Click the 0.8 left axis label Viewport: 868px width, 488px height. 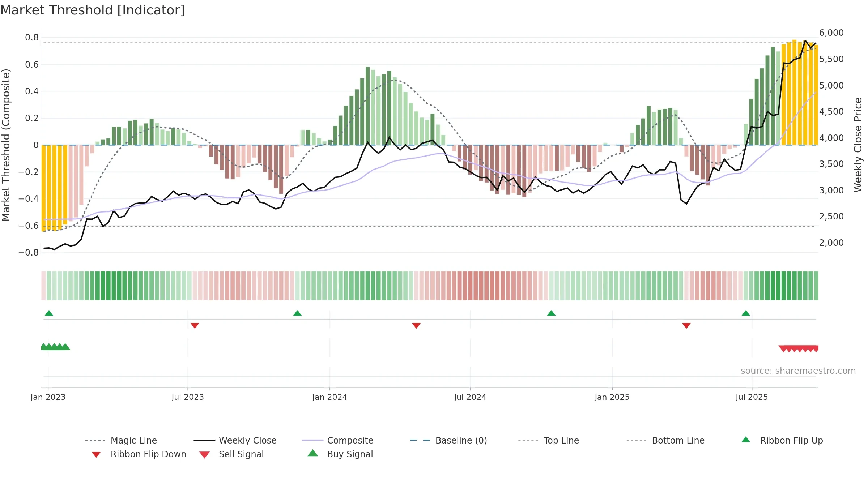[32, 38]
